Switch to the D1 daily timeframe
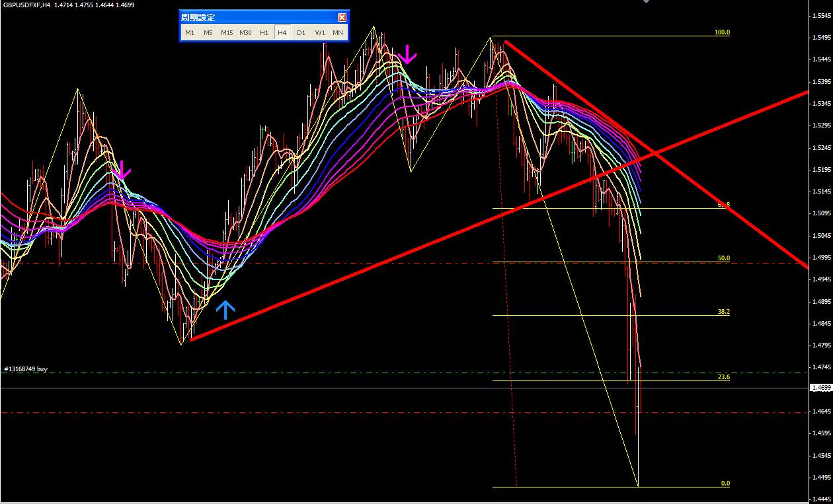Screen dimensions: 833x504 pos(301,32)
